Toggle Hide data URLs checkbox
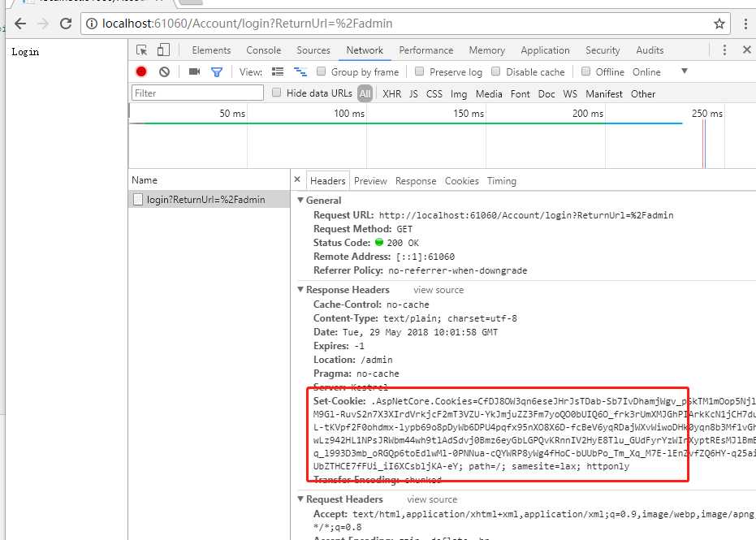This screenshot has height=540, width=756. click(276, 93)
